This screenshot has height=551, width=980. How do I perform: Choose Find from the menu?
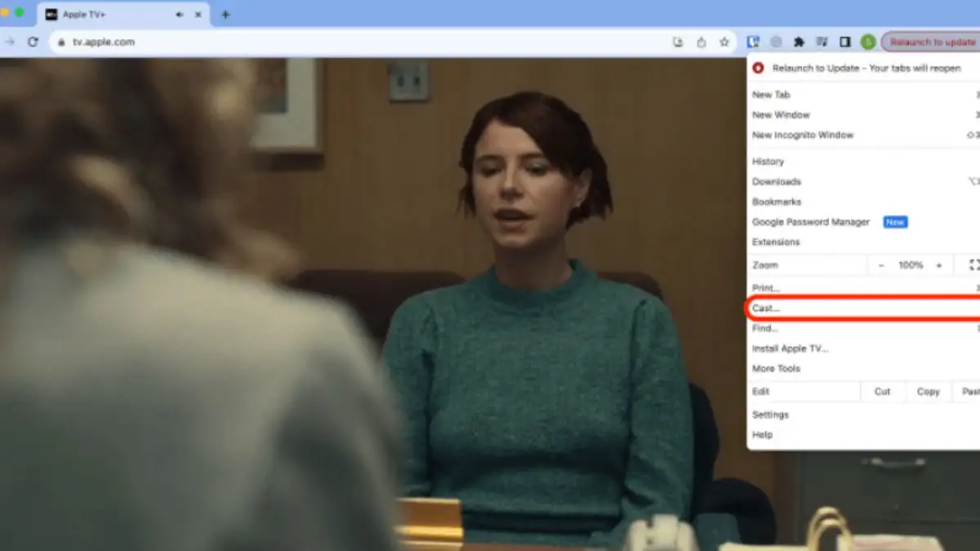(x=863, y=328)
